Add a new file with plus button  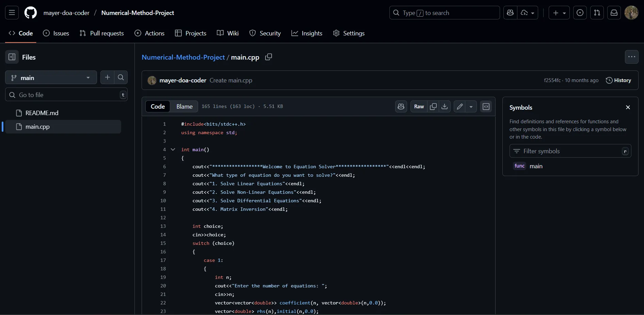pyautogui.click(x=108, y=78)
